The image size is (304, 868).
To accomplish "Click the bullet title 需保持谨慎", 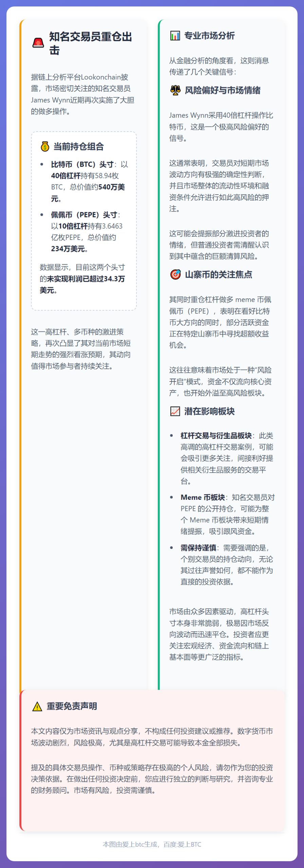I will (x=198, y=548).
